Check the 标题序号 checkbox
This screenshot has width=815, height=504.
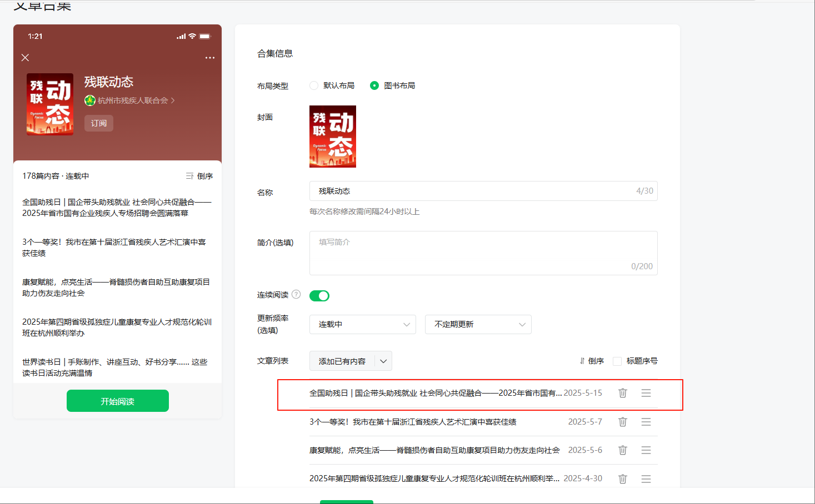[617, 361]
